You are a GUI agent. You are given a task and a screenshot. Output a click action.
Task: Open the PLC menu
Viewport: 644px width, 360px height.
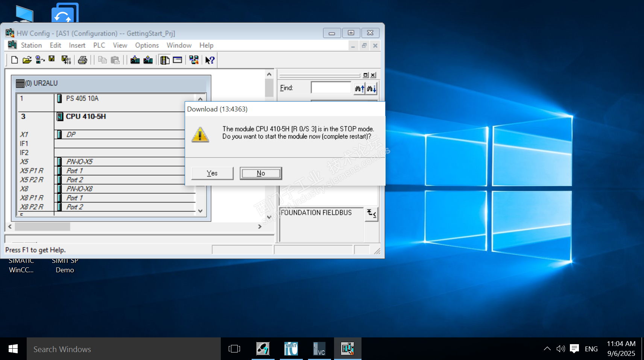click(99, 45)
